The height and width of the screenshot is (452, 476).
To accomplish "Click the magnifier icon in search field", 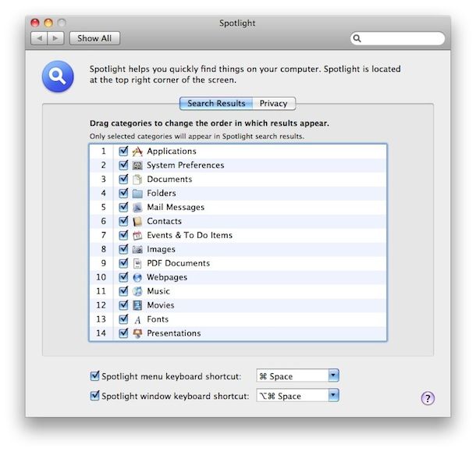I will (357, 38).
